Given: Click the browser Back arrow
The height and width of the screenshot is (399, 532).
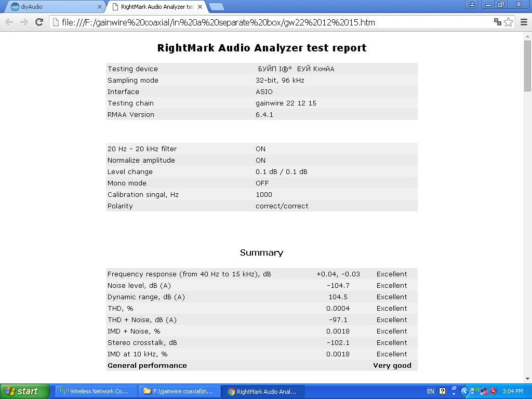Looking at the screenshot, I should point(9,22).
